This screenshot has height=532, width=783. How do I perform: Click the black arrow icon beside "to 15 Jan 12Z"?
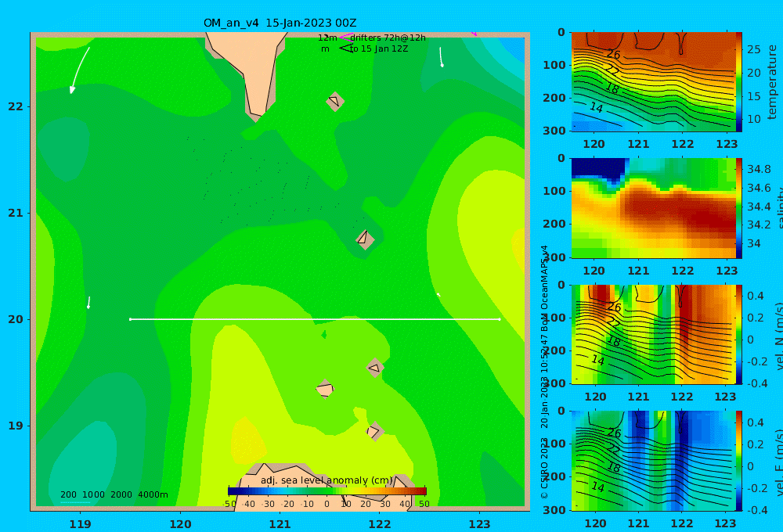tap(346, 49)
